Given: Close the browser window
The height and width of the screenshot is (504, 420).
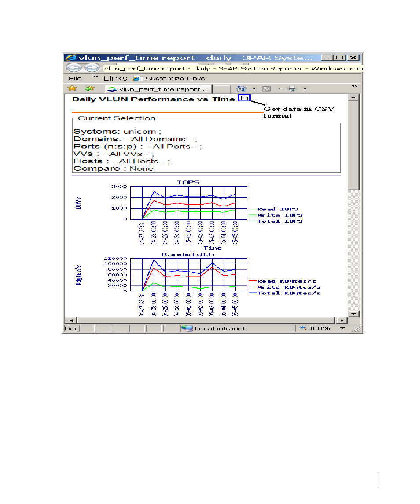Looking at the screenshot, I should (354, 58).
